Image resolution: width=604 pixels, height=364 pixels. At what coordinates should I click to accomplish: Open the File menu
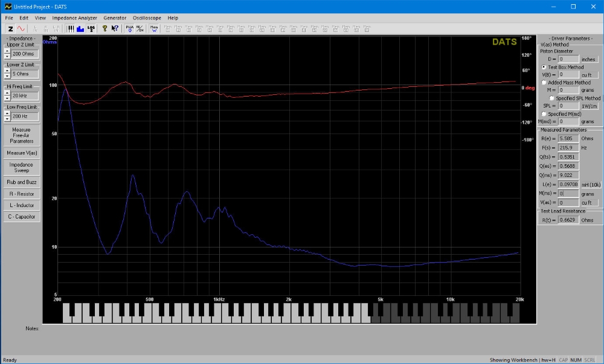click(x=9, y=18)
